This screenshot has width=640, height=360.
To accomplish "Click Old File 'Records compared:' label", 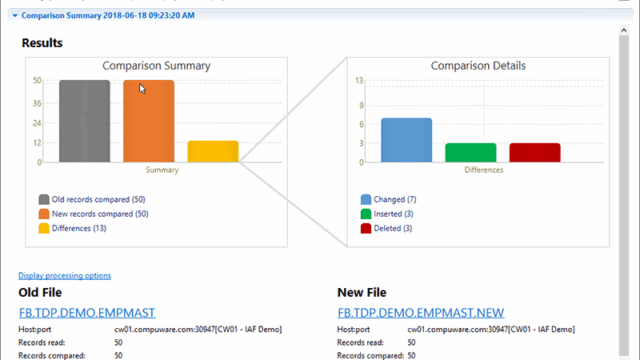I will [52, 356].
